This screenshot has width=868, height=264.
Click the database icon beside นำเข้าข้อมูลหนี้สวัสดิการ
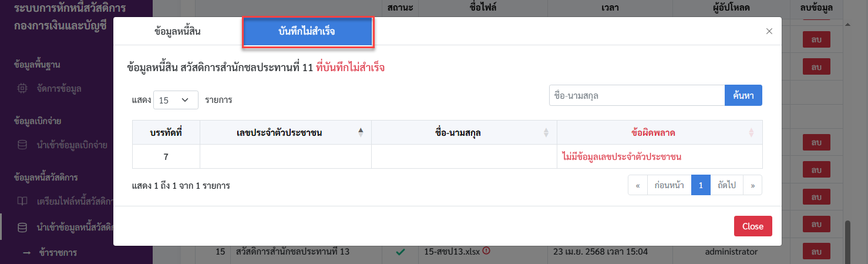[22, 227]
